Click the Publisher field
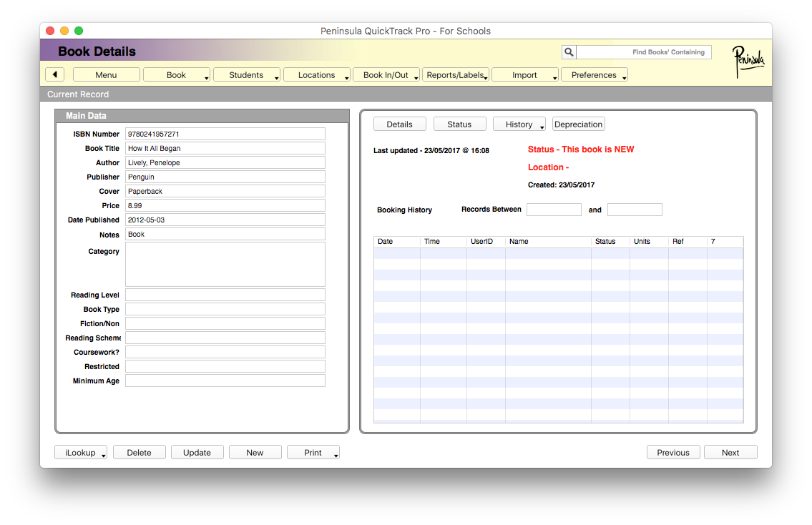The image size is (812, 525). [225, 177]
